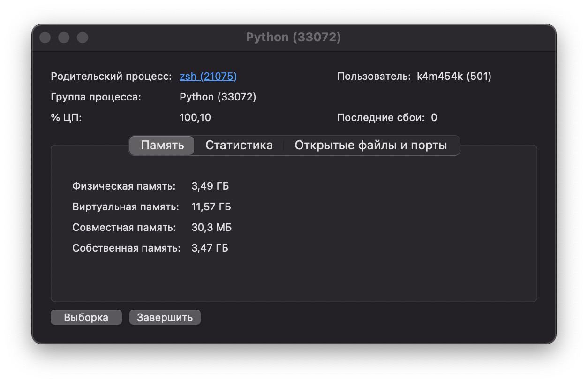Switch to the Статистика tab

pos(239,146)
